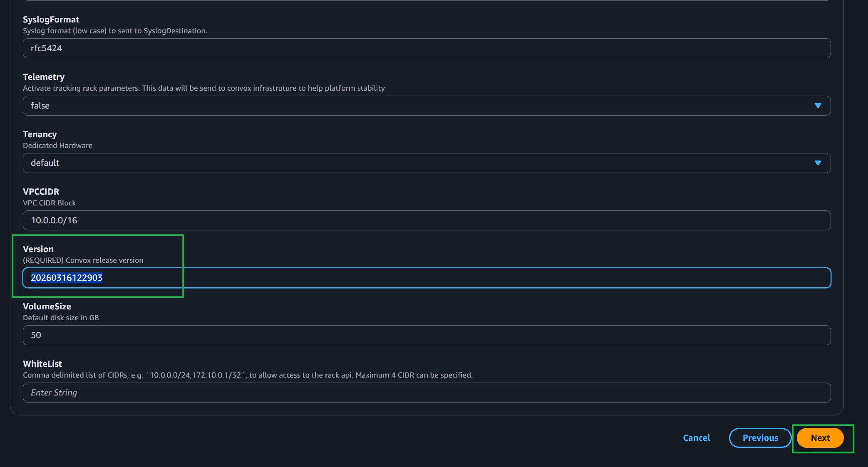This screenshot has width=868, height=467.
Task: Click the "(REQUIRED) Convox release version" description
Action: pyautogui.click(x=83, y=260)
